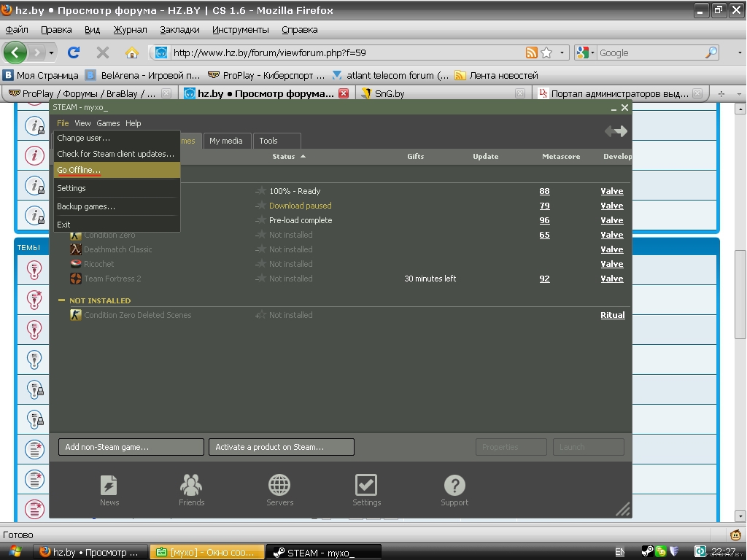Click the Firefox stop loading X icon

(102, 52)
